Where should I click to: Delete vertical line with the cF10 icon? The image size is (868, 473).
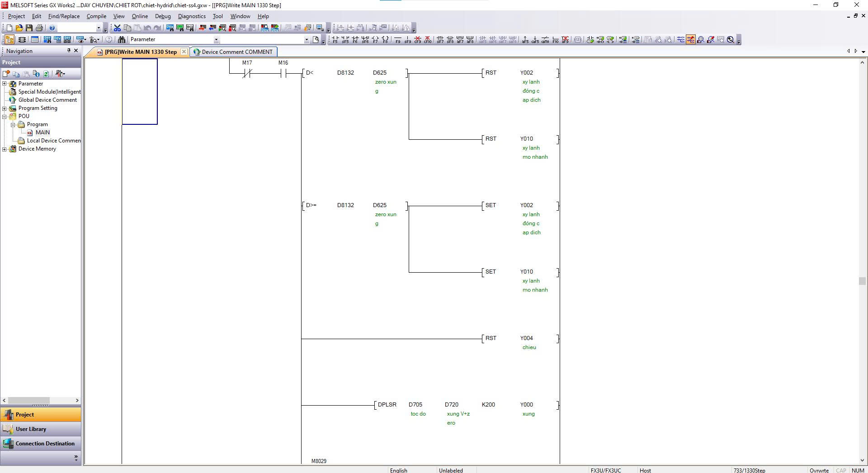[x=428, y=40]
